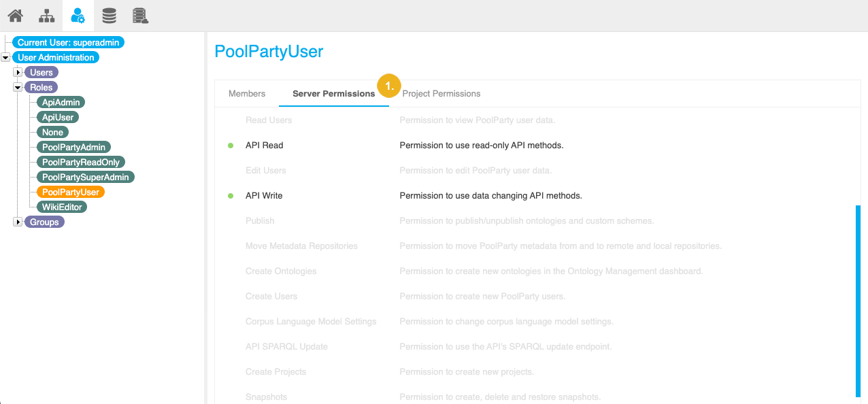868x404 pixels.
Task: Collapse the Roles tree node
Action: [16, 87]
